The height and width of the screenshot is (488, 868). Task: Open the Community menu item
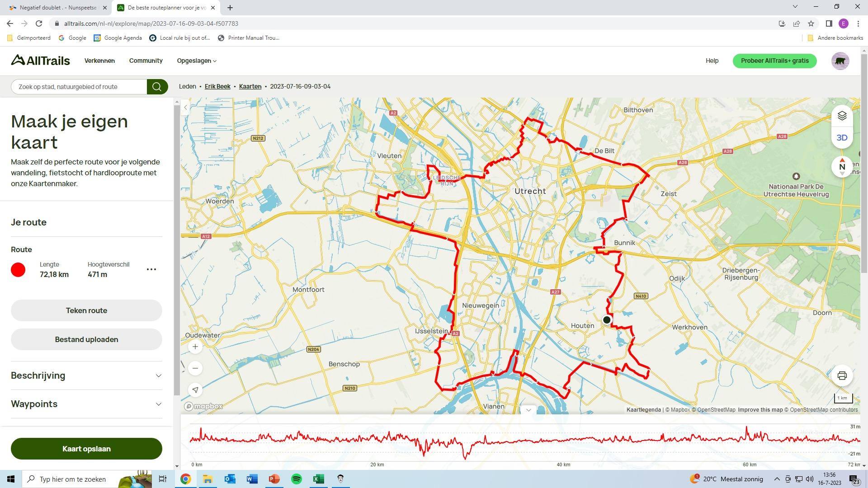[146, 61]
